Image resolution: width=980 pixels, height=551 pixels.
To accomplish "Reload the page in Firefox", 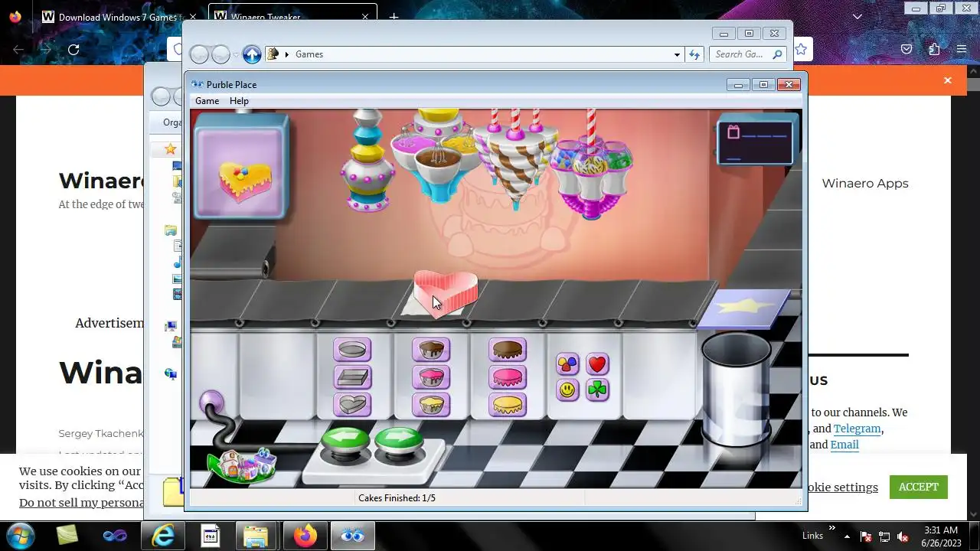I will [73, 50].
